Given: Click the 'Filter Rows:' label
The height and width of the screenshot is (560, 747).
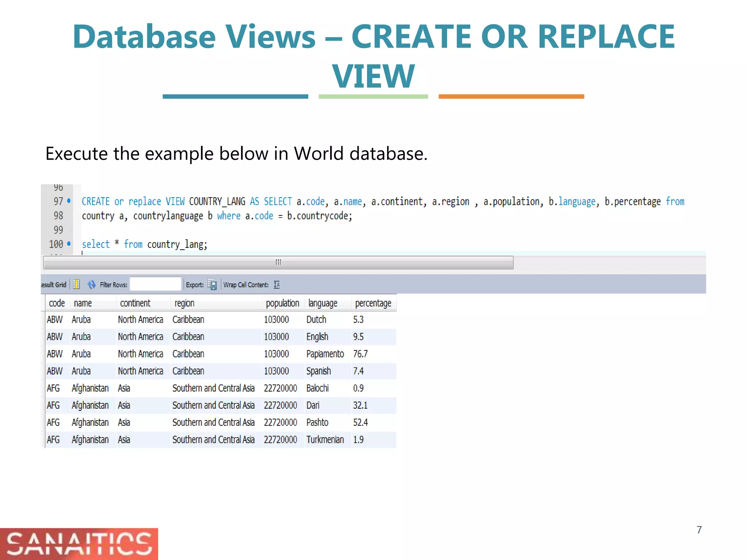Looking at the screenshot, I should tap(113, 285).
